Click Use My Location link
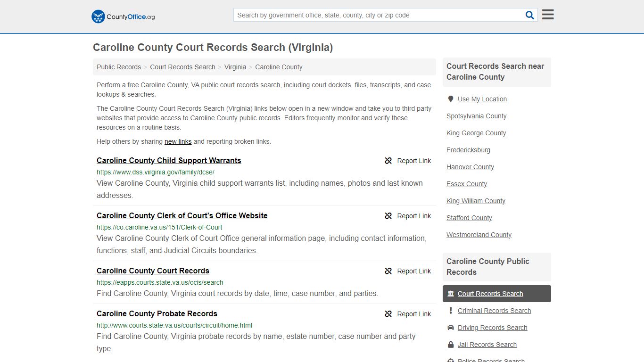 pyautogui.click(x=482, y=99)
